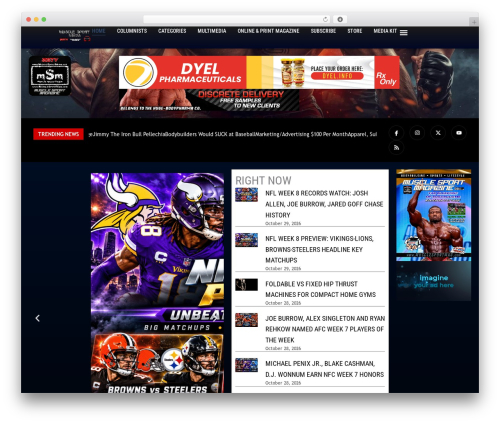Click thumbnail for Michael Penix Jr. article
This screenshot has height=423, width=500.
pos(246,365)
